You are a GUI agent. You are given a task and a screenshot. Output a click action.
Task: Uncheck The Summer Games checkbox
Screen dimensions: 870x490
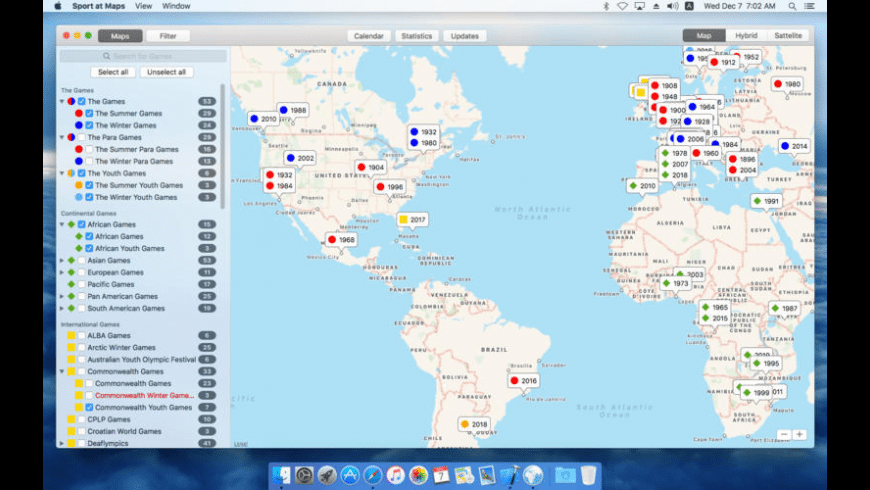click(89, 113)
